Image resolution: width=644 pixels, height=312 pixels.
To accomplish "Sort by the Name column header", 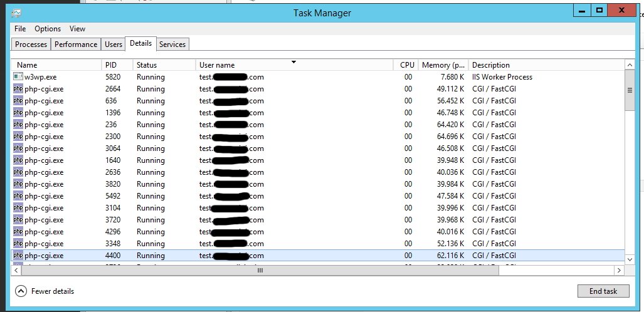I will point(56,65).
